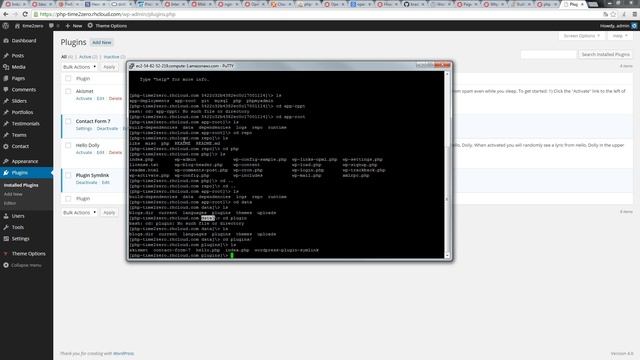Open Tools admin menu
This screenshot has width=640, height=360.
[x=18, y=227]
